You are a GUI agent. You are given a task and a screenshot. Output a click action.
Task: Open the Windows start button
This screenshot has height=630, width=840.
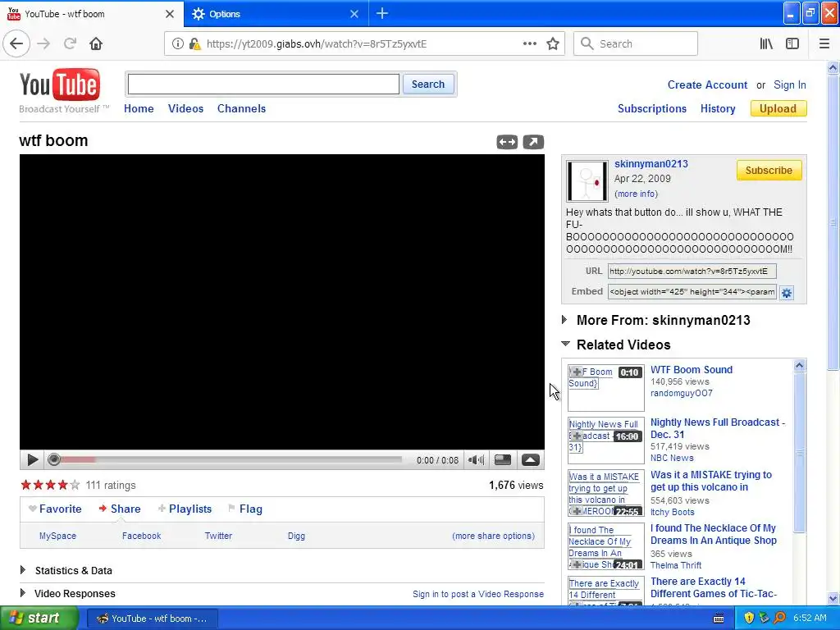[x=39, y=619]
